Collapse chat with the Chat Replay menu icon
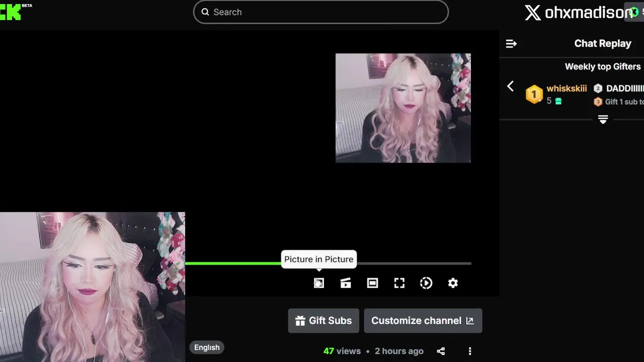 (511, 44)
